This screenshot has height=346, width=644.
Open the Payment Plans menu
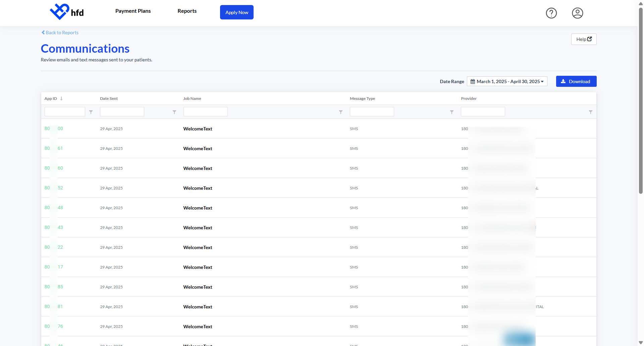tap(133, 11)
